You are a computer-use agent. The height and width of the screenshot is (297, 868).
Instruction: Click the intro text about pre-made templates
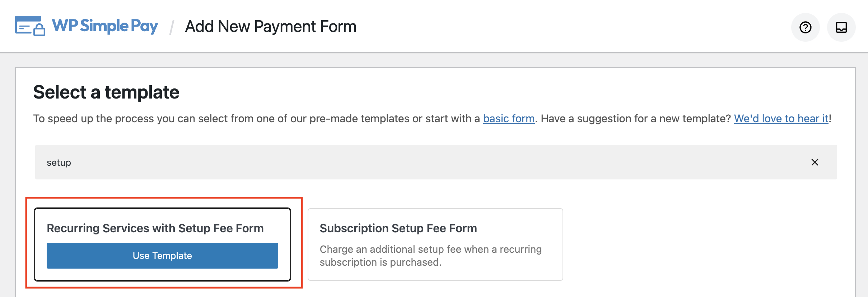coord(257,118)
